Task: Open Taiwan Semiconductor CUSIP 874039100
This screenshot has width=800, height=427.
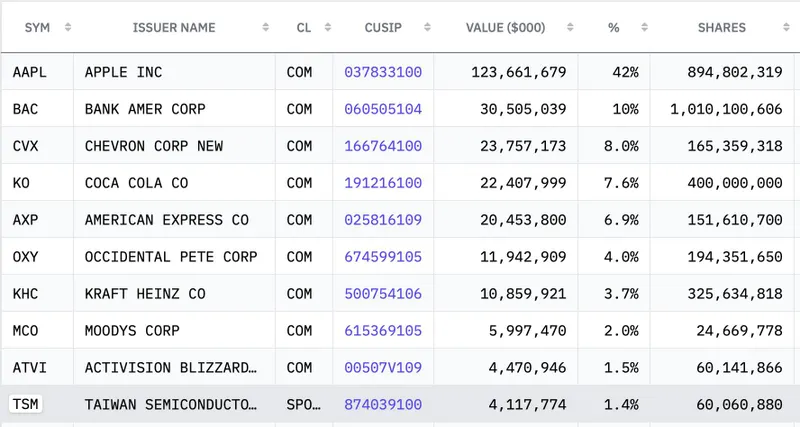Action: (383, 405)
